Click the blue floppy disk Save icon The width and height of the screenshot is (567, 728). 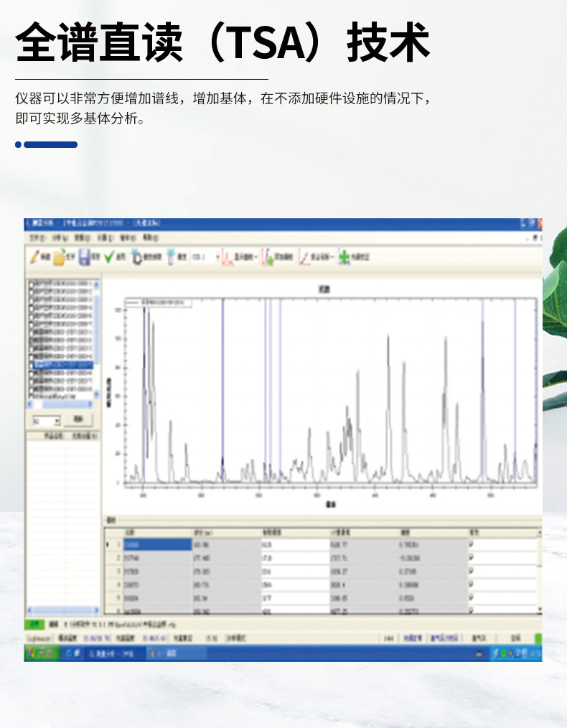(x=84, y=257)
